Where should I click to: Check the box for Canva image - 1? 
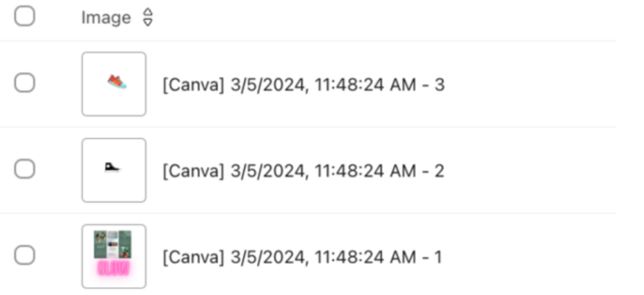click(x=24, y=256)
